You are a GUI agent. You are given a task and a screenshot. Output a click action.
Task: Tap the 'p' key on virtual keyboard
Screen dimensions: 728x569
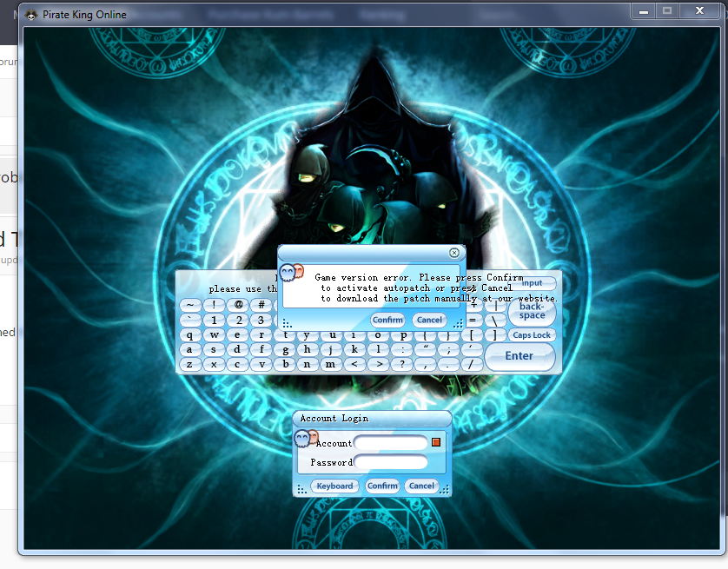[x=403, y=336]
